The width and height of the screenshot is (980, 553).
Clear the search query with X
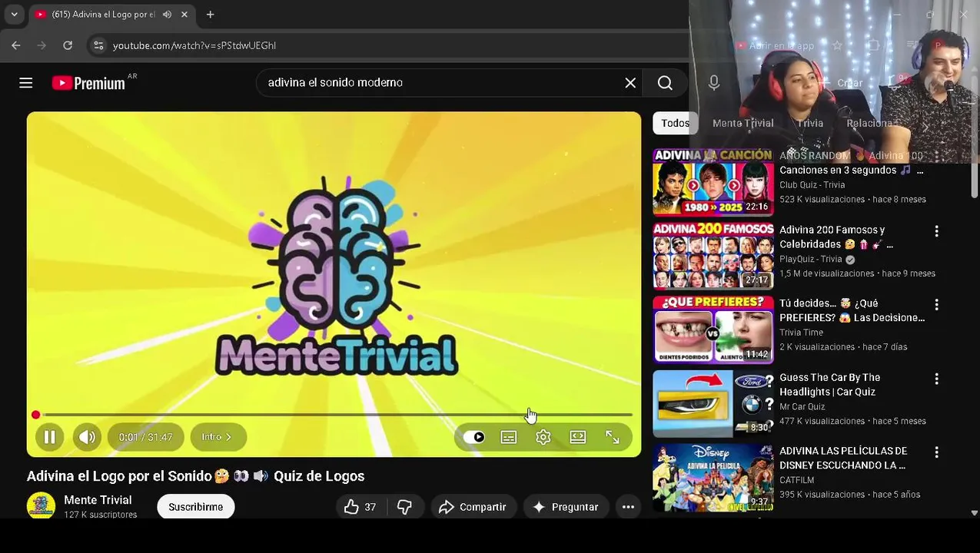630,83
